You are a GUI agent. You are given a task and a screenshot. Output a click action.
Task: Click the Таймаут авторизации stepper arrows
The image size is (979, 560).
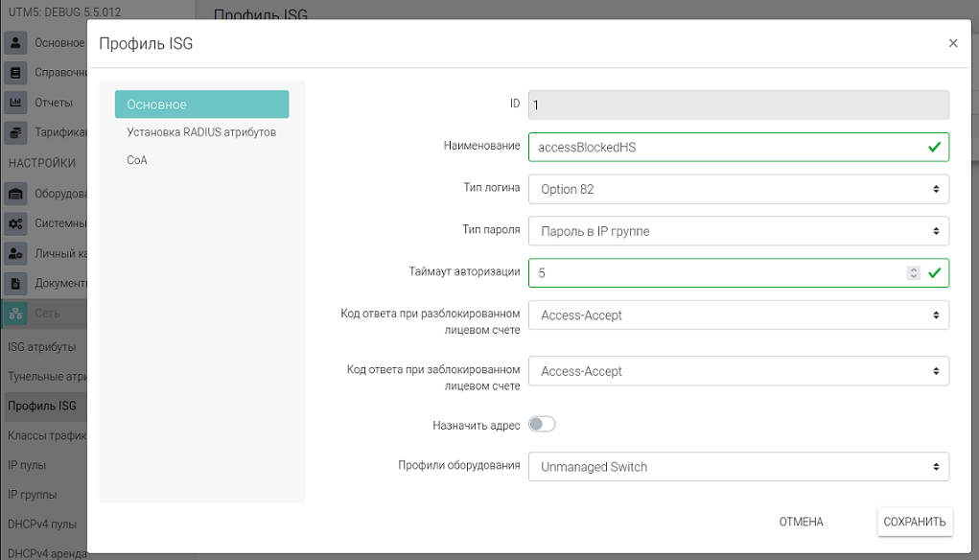point(913,273)
